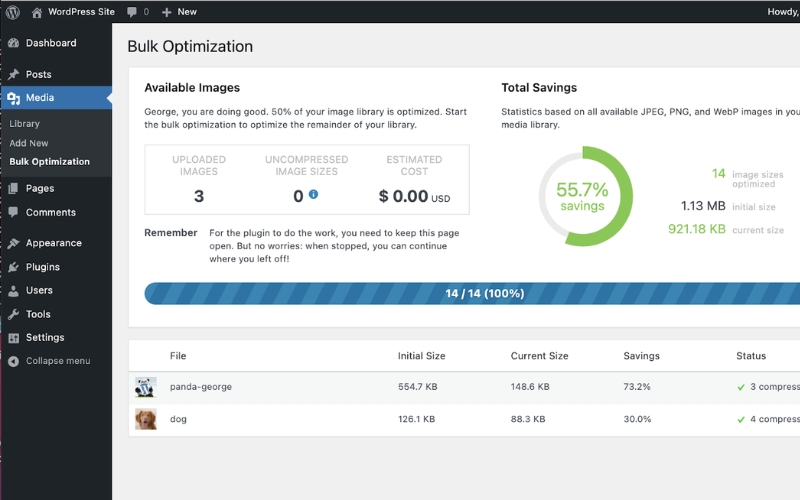Screen dimensions: 800x500
Task: Click the uncompressed image sizes info icon
Action: point(313,195)
